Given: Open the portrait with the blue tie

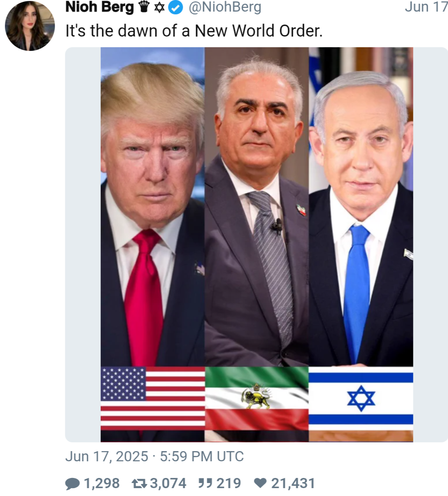Looking at the screenshot, I should [361, 207].
